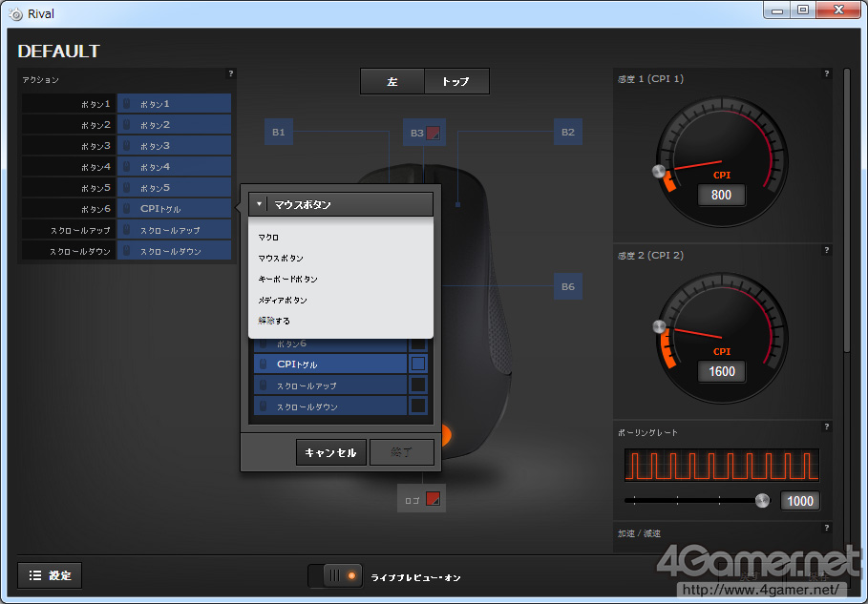Minimize the Rival window

pos(776,10)
